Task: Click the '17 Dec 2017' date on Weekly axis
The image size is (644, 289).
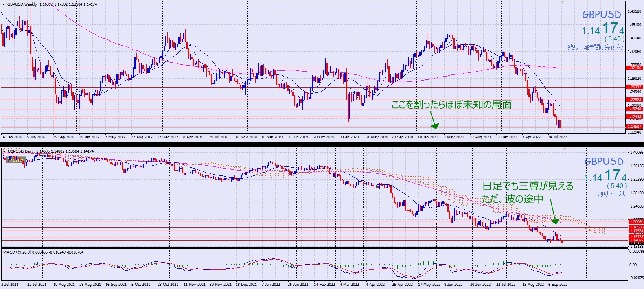Action: coord(168,137)
